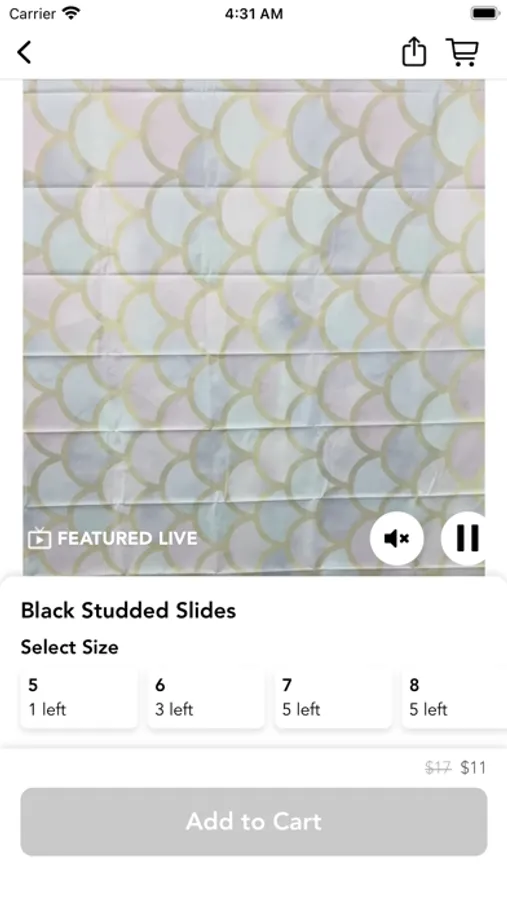Image resolution: width=507 pixels, height=900 pixels.
Task: Pause the featured live video
Action: tap(466, 538)
